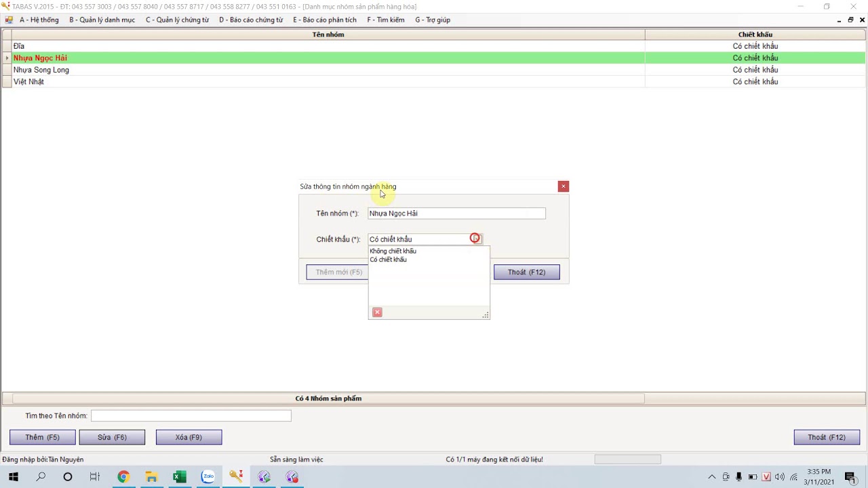Click the row indicator arrow for Nhựa Ngọc Hải

click(7, 58)
